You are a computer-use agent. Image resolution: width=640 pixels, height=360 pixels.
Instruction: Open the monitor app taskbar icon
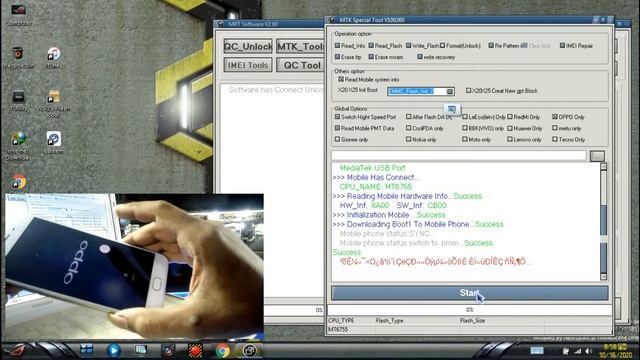(141, 350)
